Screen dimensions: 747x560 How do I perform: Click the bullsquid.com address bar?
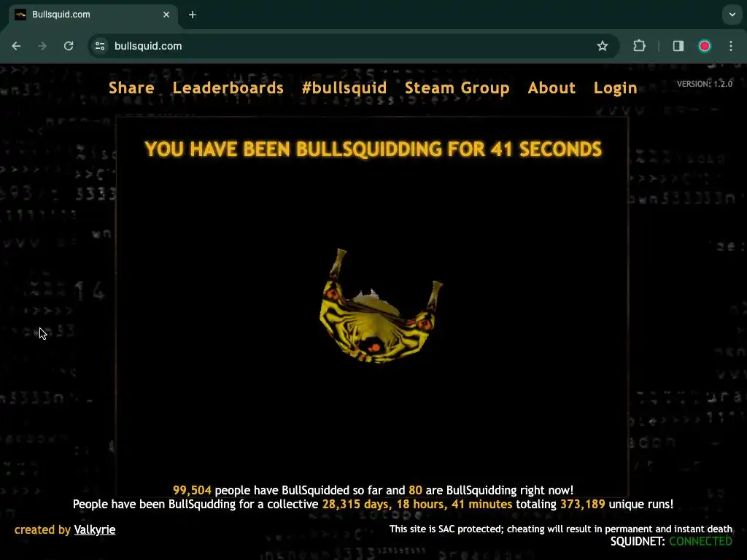[352, 46]
